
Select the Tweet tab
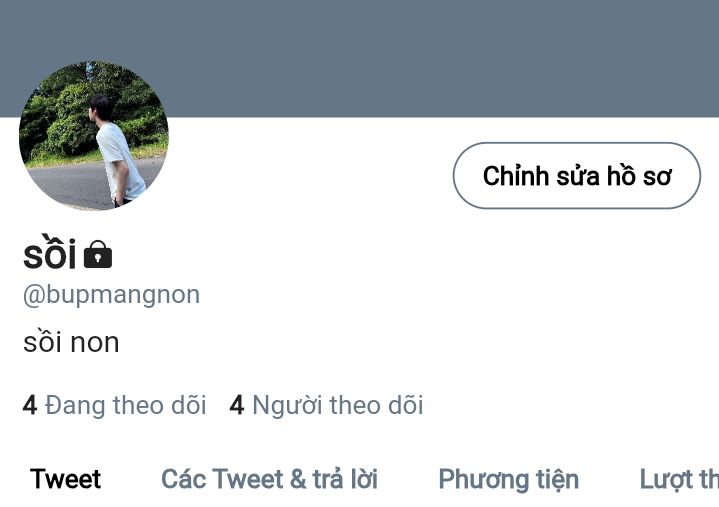point(65,479)
